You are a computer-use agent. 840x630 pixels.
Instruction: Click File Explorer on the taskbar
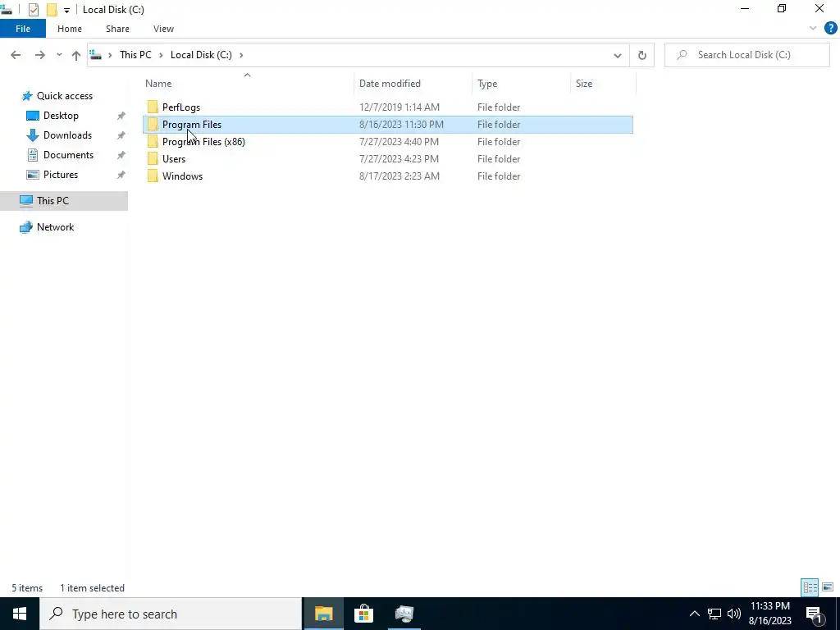[x=323, y=614]
